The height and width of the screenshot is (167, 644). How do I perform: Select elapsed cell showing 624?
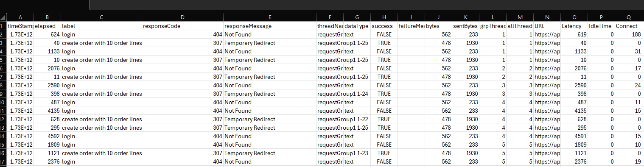tap(48, 34)
